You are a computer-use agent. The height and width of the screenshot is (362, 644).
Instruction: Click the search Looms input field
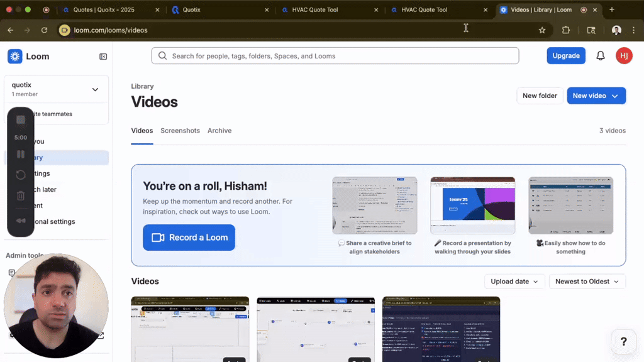point(335,56)
